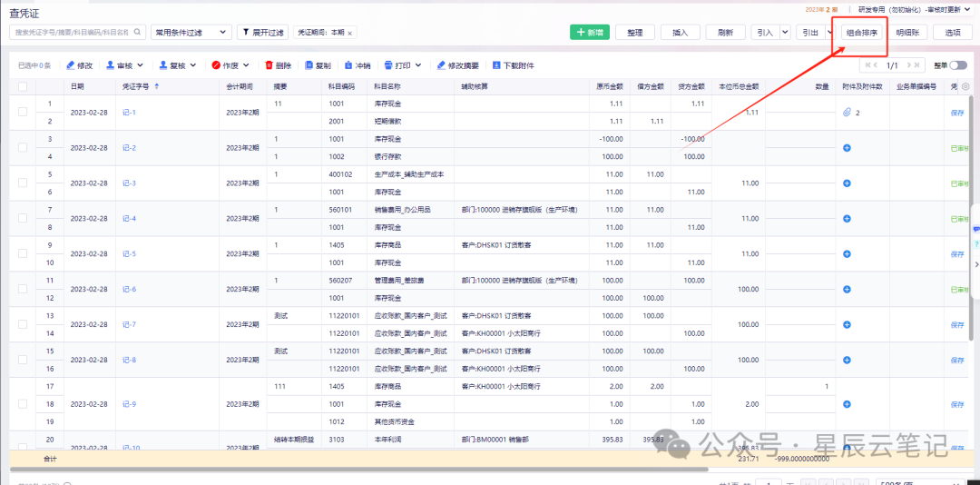Open the 引入 split-button arrow
The width and height of the screenshot is (980, 485).
(785, 32)
